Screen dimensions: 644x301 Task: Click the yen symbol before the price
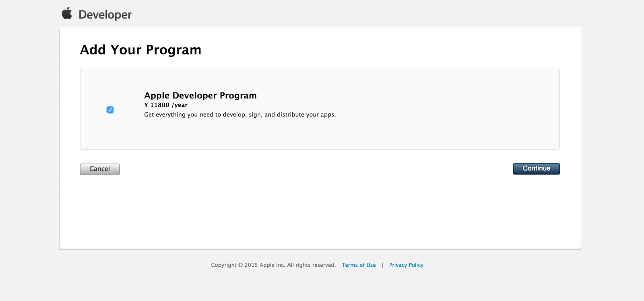pos(146,105)
